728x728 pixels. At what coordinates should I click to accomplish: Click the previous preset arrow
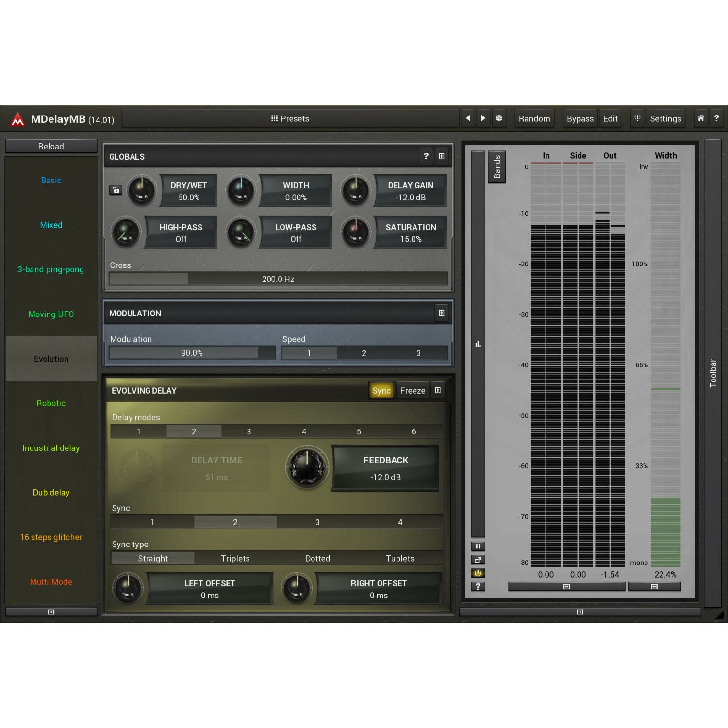(x=468, y=118)
